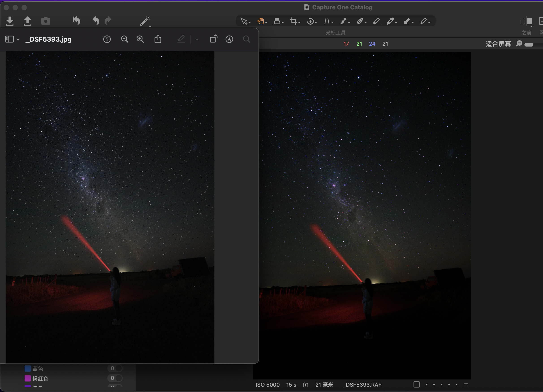Zoom out in the Preview window
Screen dimensions: 543x392
pyautogui.click(x=125, y=39)
